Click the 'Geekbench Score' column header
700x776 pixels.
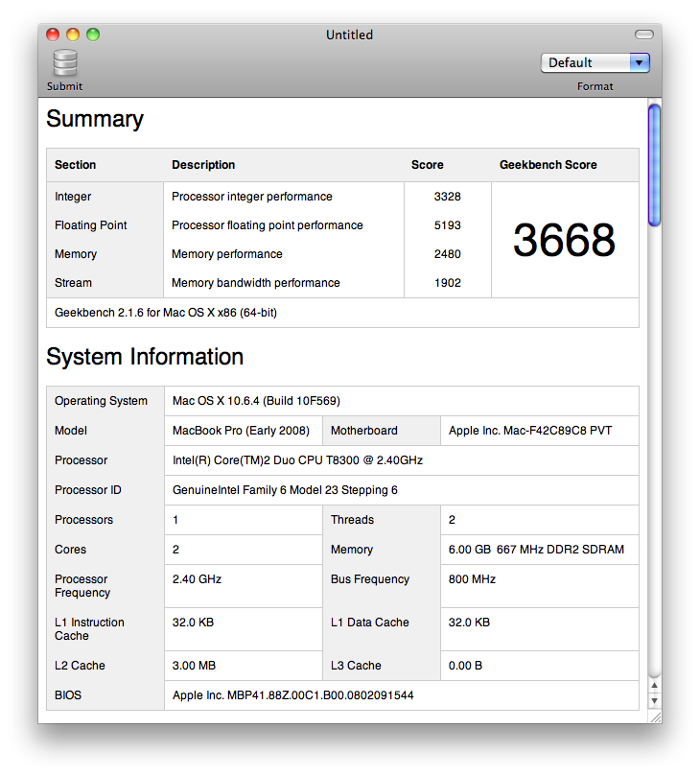click(x=548, y=165)
